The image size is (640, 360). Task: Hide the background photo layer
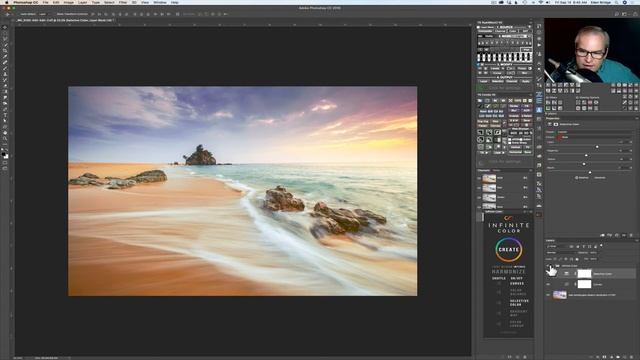coord(548,295)
